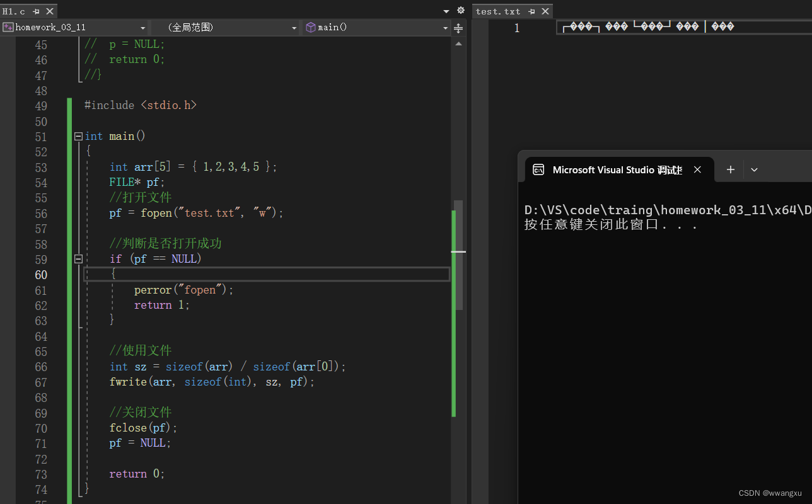Open the tab settings gear icon
812x504 pixels.
click(460, 11)
